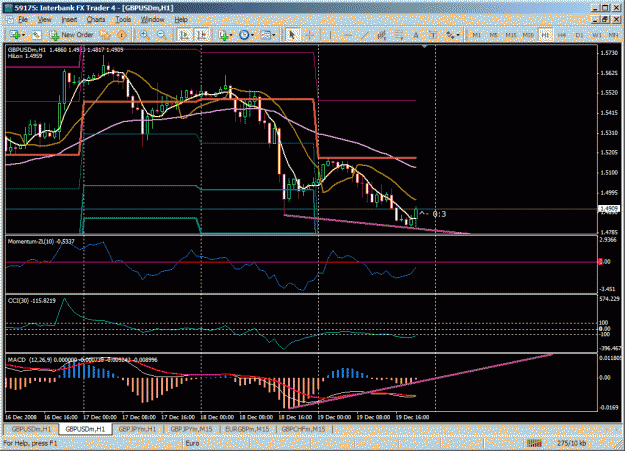Switch timeframe to M5

pos(493,35)
